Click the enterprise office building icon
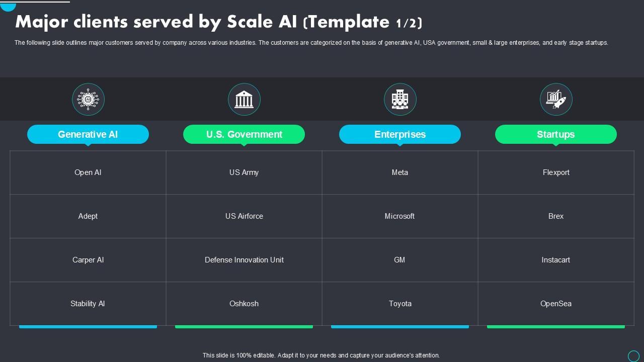Viewport: 644px width, 362px height. click(x=400, y=100)
